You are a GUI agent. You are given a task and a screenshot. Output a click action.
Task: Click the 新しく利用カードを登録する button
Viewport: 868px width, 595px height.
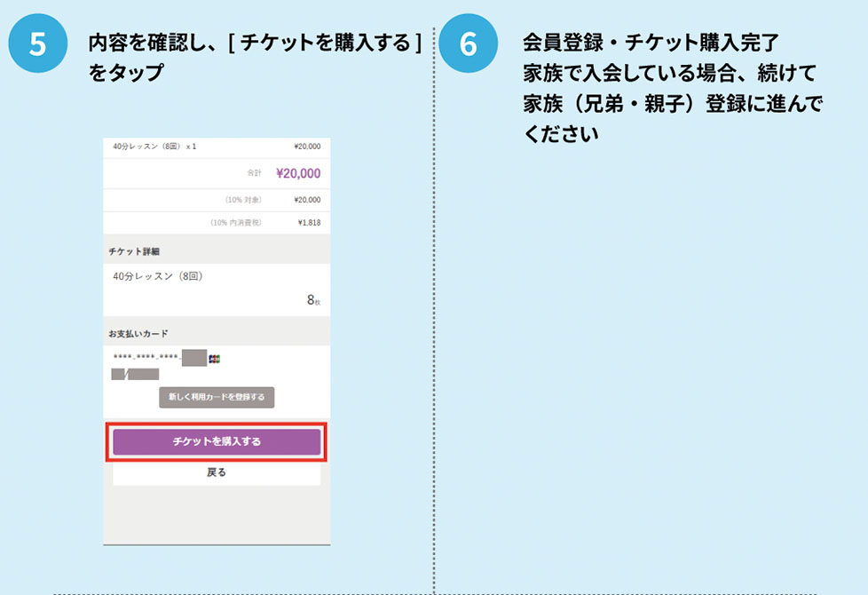point(217,397)
